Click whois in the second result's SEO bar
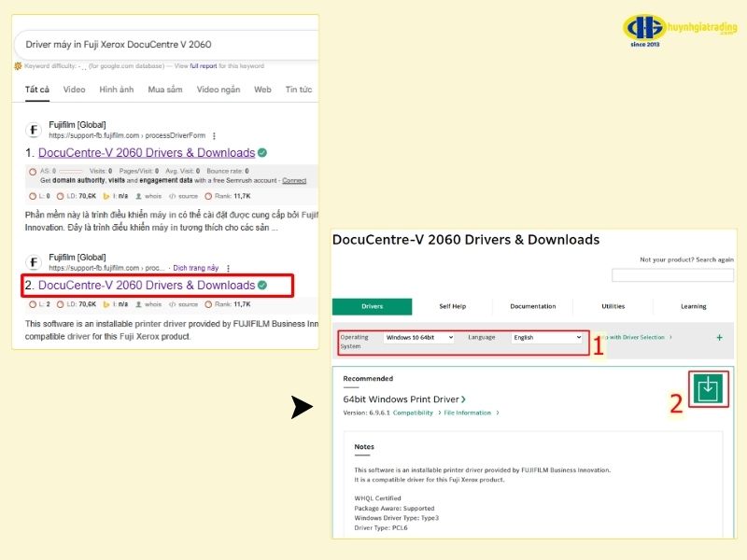The image size is (747, 560). (x=148, y=304)
